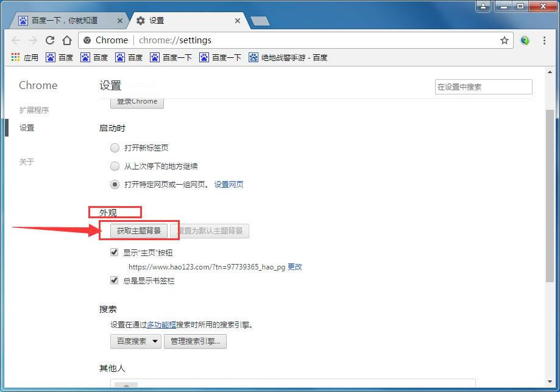Select 从上次停下的地方继续 radio option

[115, 166]
